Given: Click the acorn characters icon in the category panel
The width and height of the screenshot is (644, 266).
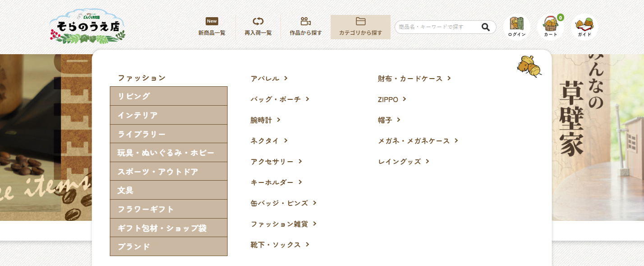Looking at the screenshot, I should (x=529, y=66).
